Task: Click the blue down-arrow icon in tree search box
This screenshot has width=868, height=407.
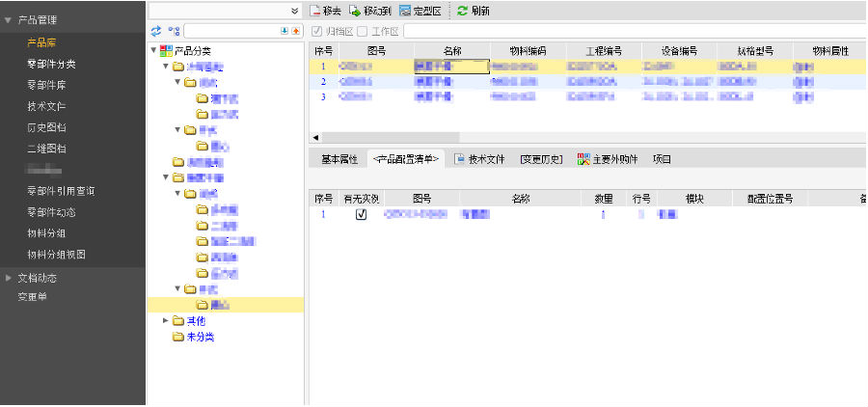Action: tap(285, 31)
